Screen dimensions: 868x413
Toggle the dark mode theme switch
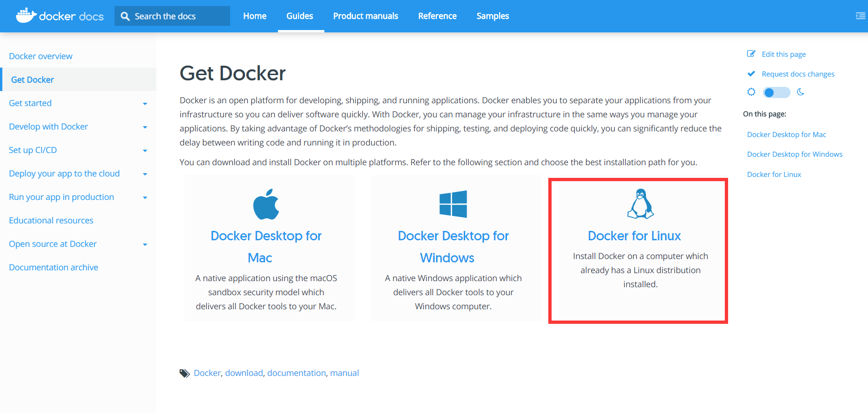tap(776, 92)
